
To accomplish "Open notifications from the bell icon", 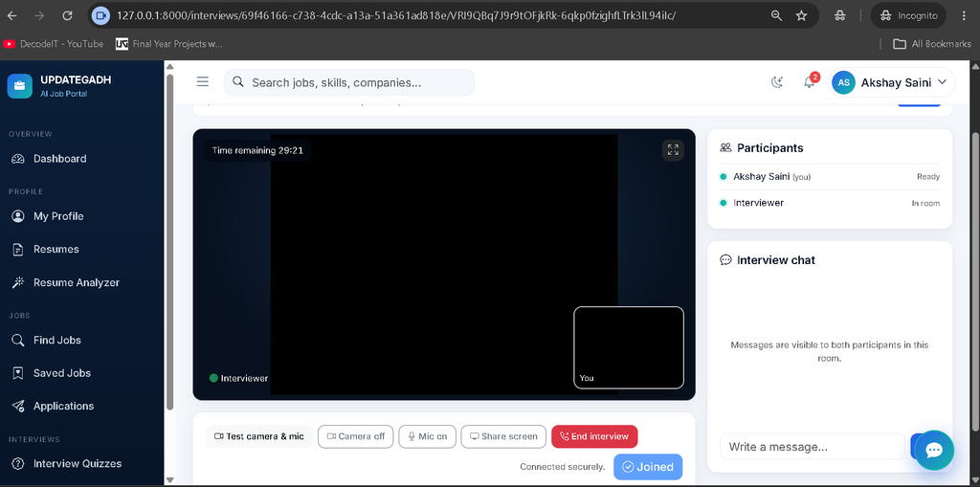I will click(x=810, y=82).
